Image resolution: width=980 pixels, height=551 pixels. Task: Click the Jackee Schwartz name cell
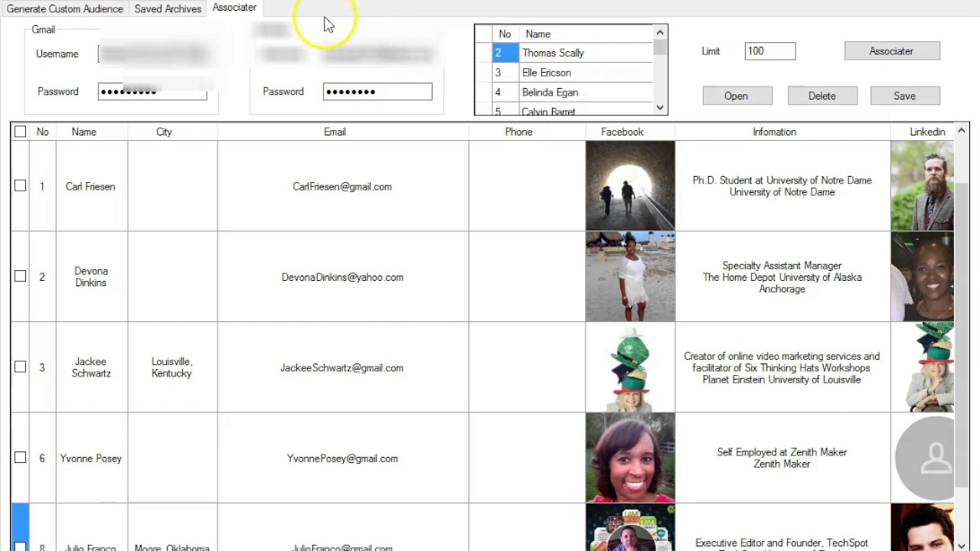click(x=91, y=367)
